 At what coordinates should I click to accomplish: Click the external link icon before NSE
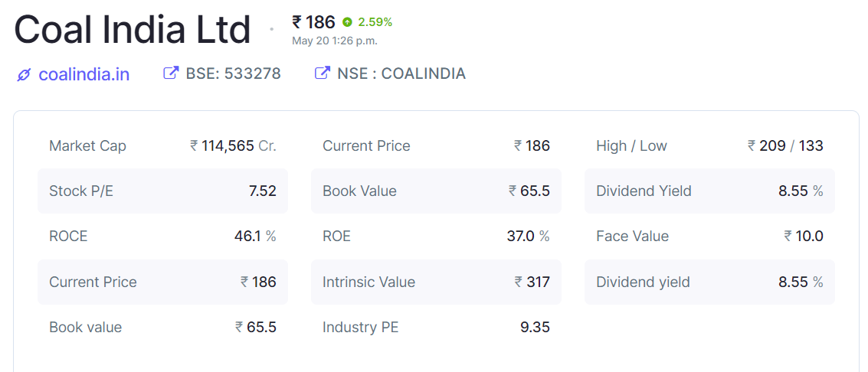pyautogui.click(x=323, y=73)
